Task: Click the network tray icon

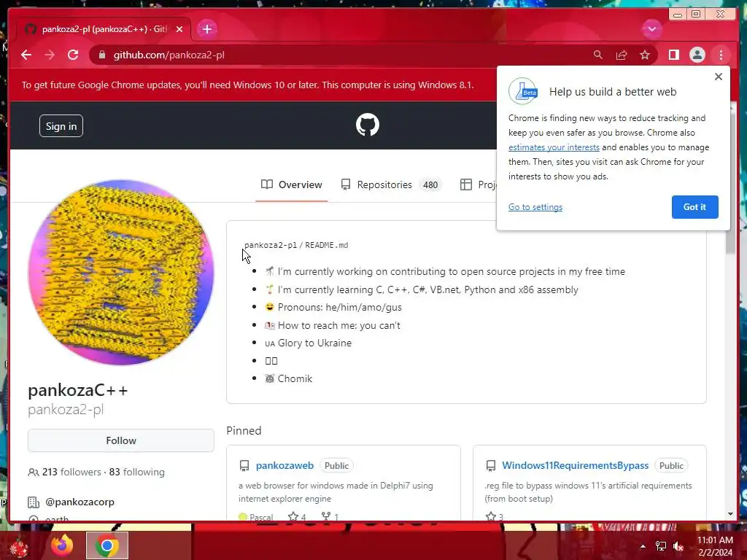Action: click(661, 546)
